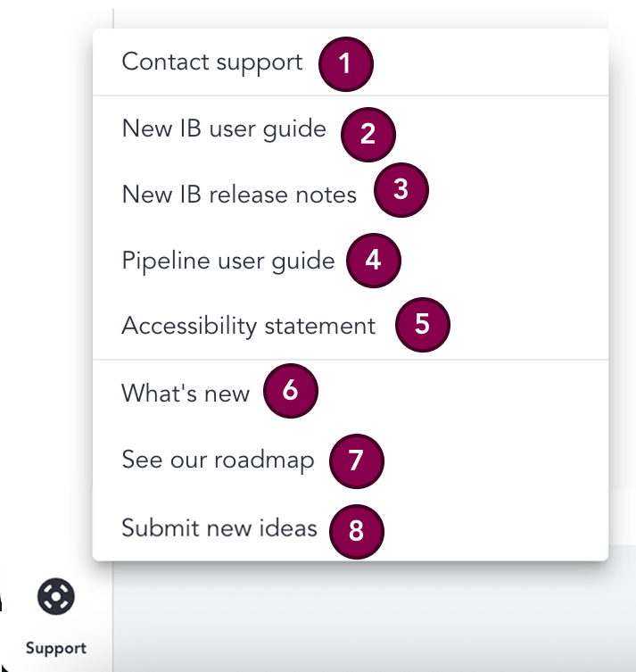Click the Support text label in sidebar

tap(55, 649)
